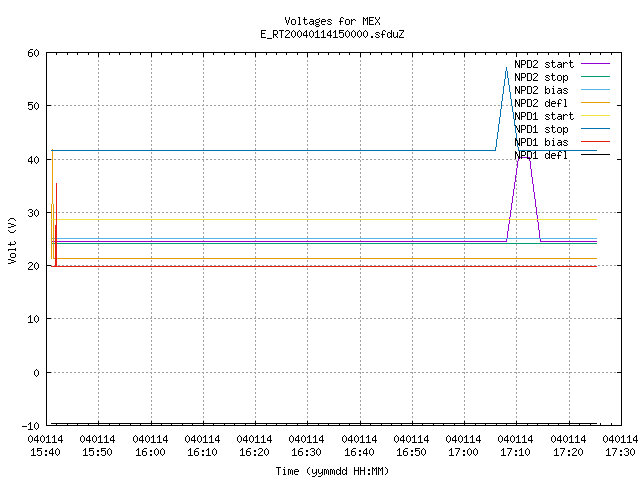The width and height of the screenshot is (640, 480).
Task: Click the green NPD2 stop legend line sample
Action: 595,77
